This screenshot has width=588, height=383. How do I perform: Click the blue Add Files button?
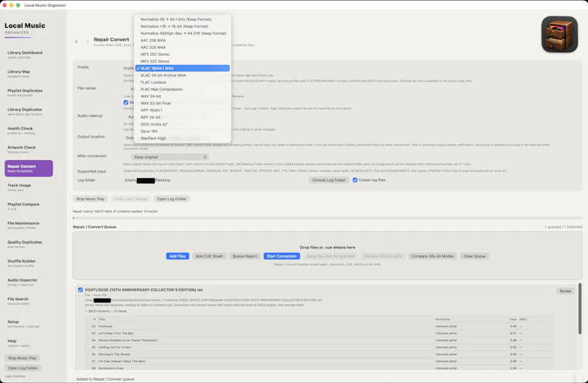[x=177, y=256]
